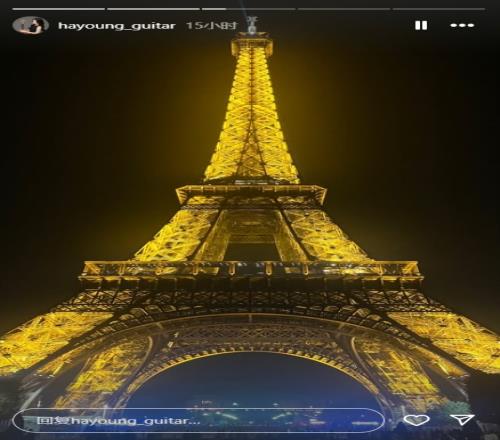This screenshot has width=500, height=440.
Task: Open the hayoung_guitar profile avatar
Action: tap(30, 25)
